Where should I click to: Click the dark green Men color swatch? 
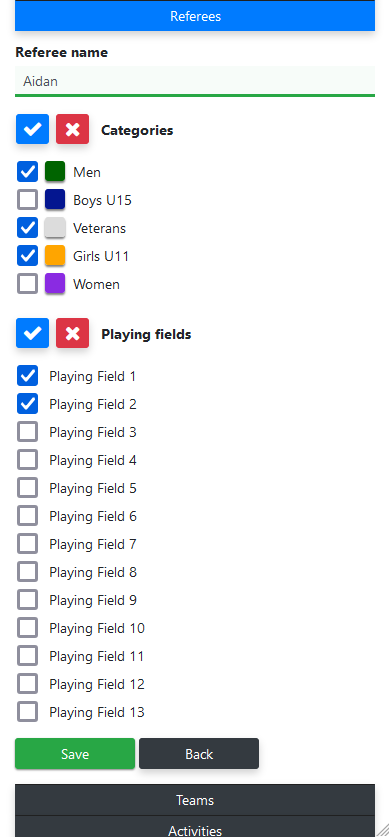[55, 171]
